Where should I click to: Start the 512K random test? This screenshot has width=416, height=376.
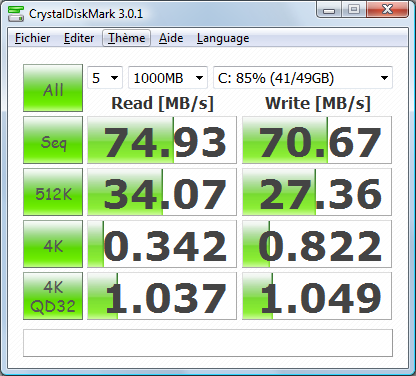pos(53,192)
